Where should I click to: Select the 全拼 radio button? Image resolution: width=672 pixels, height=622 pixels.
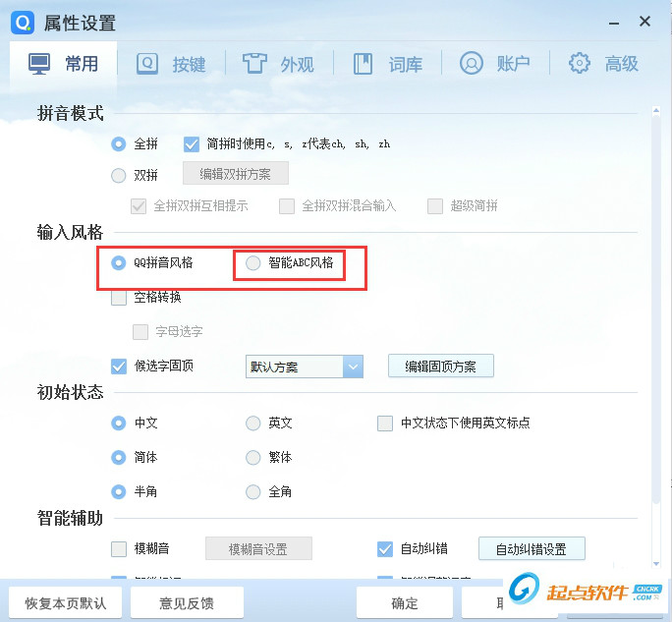click(118, 144)
